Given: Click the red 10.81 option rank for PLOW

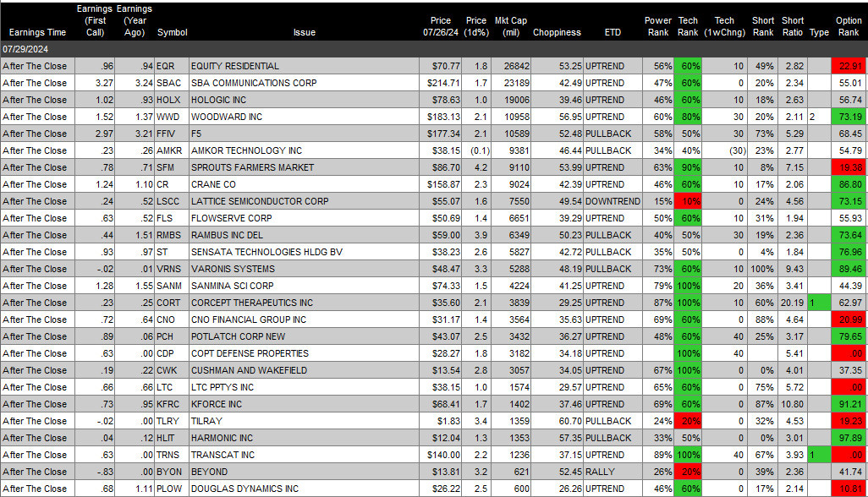Looking at the screenshot, I should 849,489.
